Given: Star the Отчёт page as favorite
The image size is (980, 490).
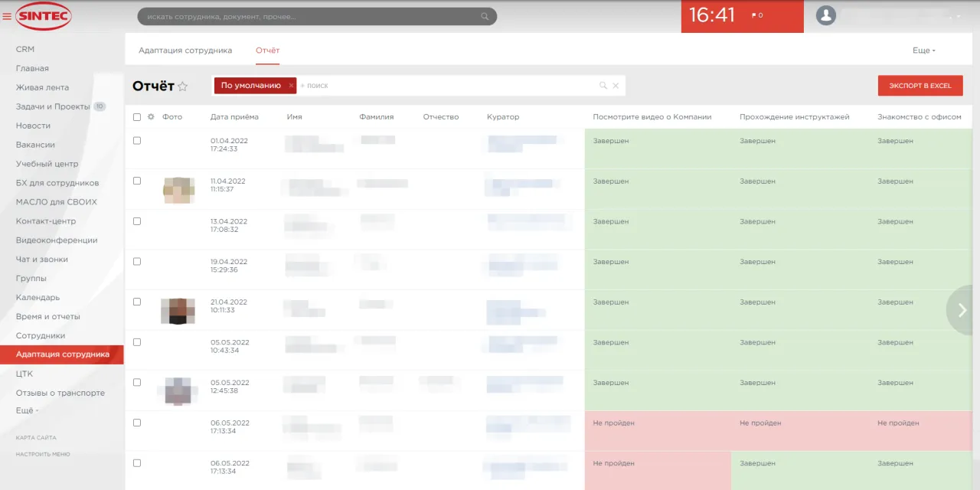Looking at the screenshot, I should [x=182, y=87].
